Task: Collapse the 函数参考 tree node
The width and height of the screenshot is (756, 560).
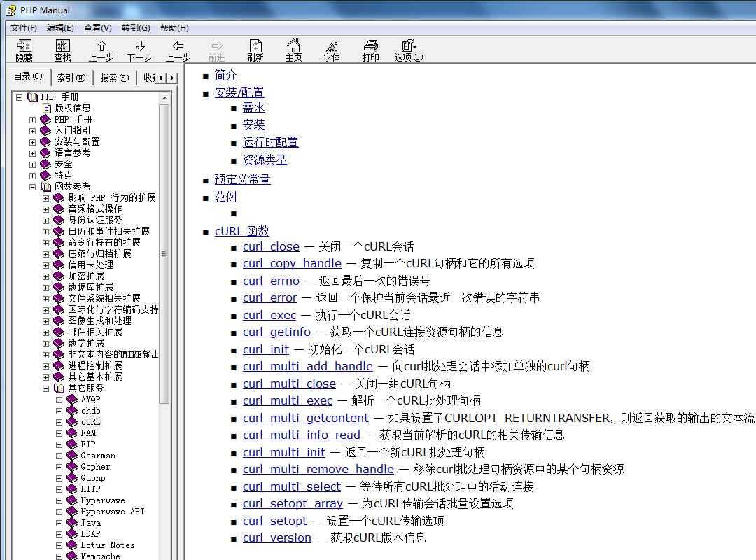Action: [x=32, y=187]
